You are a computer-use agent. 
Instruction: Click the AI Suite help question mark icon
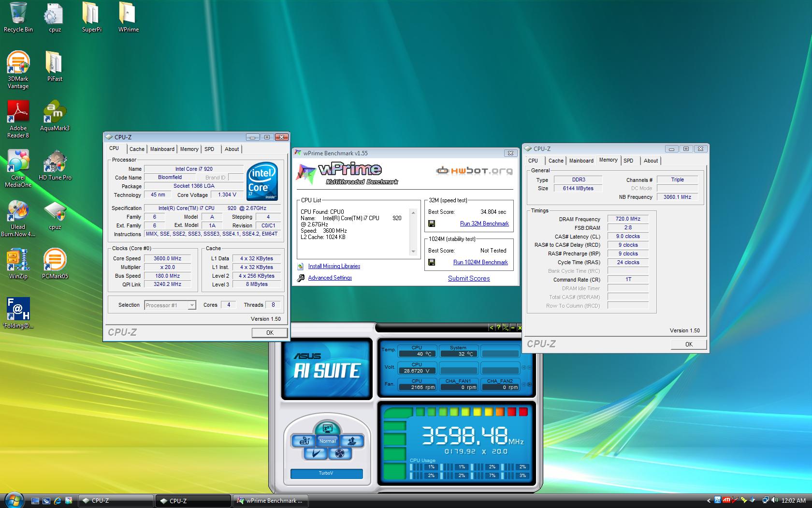click(498, 328)
